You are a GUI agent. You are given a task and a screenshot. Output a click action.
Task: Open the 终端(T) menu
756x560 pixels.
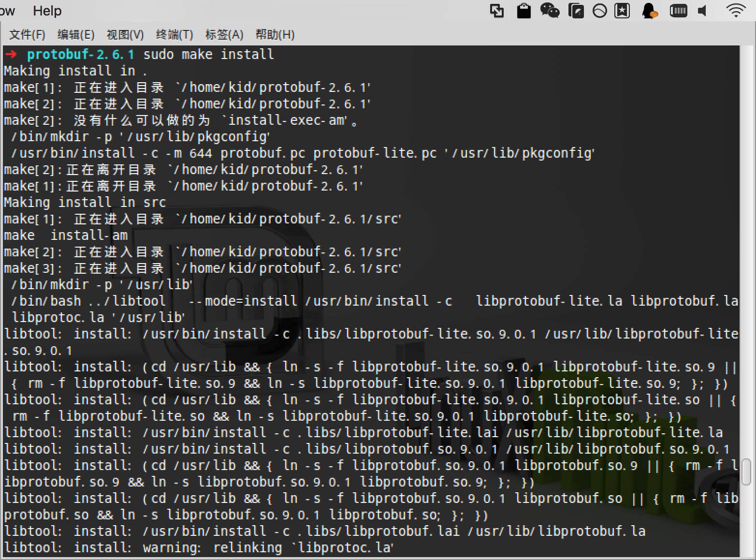(x=174, y=34)
